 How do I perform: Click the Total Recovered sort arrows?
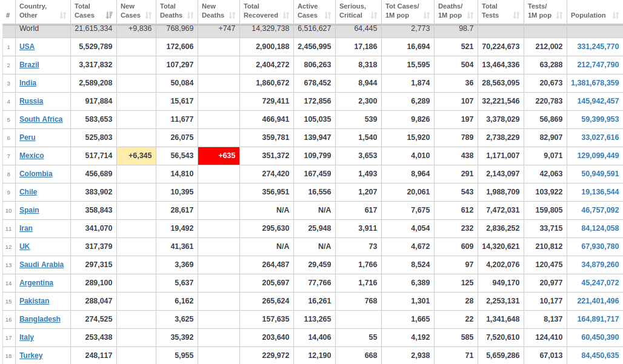coord(286,16)
